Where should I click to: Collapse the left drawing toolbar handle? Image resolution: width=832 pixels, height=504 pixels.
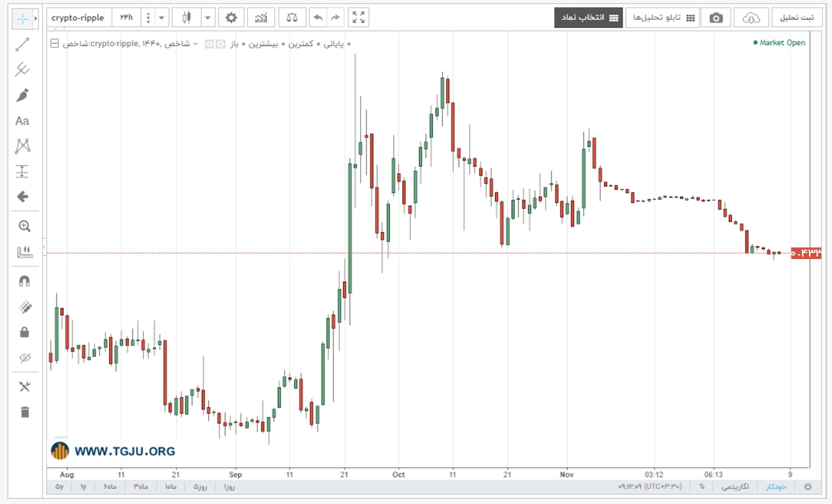44,247
